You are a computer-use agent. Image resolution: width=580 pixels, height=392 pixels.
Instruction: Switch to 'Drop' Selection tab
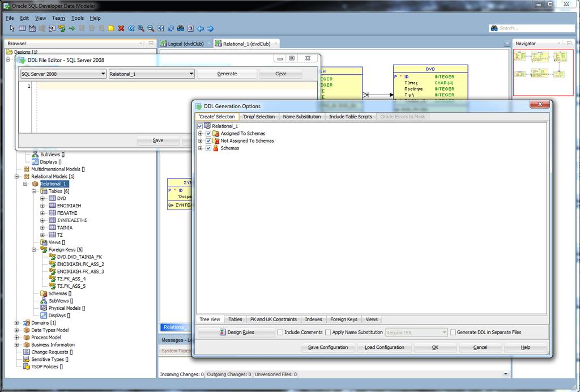click(259, 117)
